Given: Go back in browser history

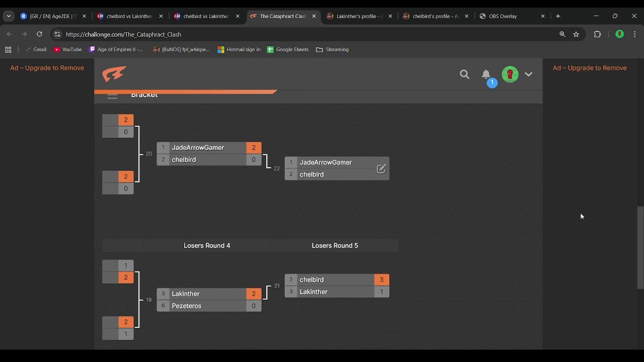Looking at the screenshot, I should (x=9, y=34).
